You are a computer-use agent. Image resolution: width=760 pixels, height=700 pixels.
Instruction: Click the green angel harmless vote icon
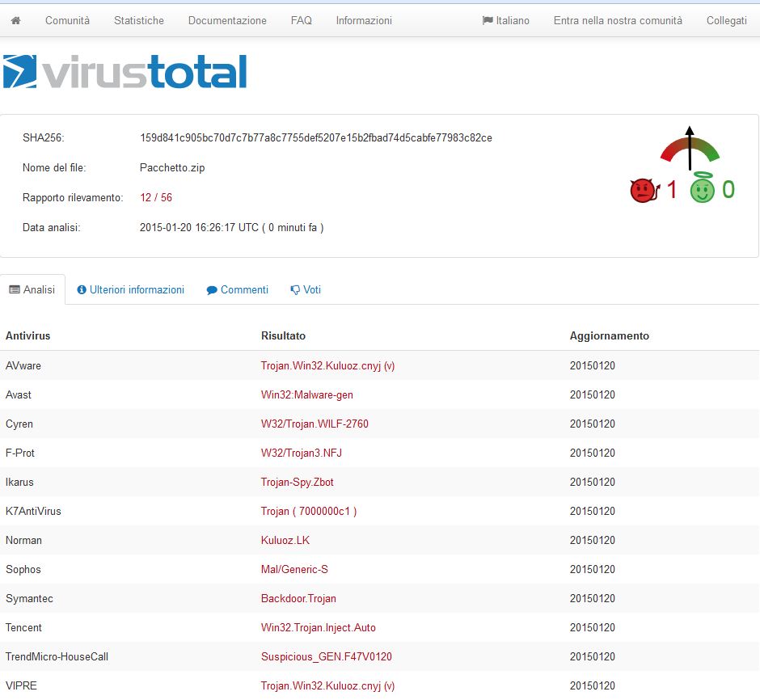tap(703, 188)
